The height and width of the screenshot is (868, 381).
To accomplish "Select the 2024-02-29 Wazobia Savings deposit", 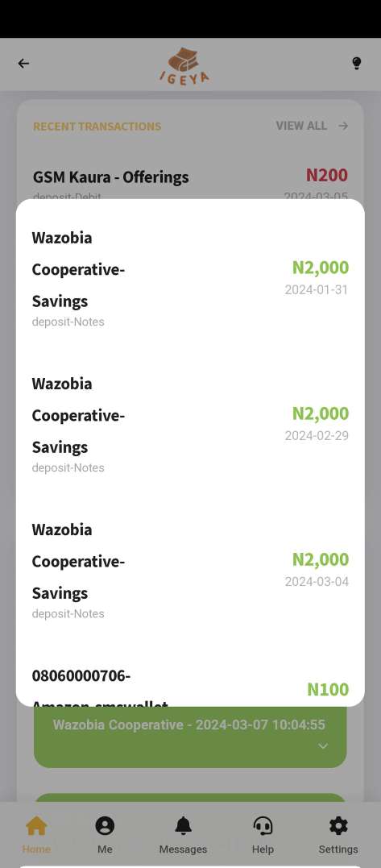I will tap(190, 426).
